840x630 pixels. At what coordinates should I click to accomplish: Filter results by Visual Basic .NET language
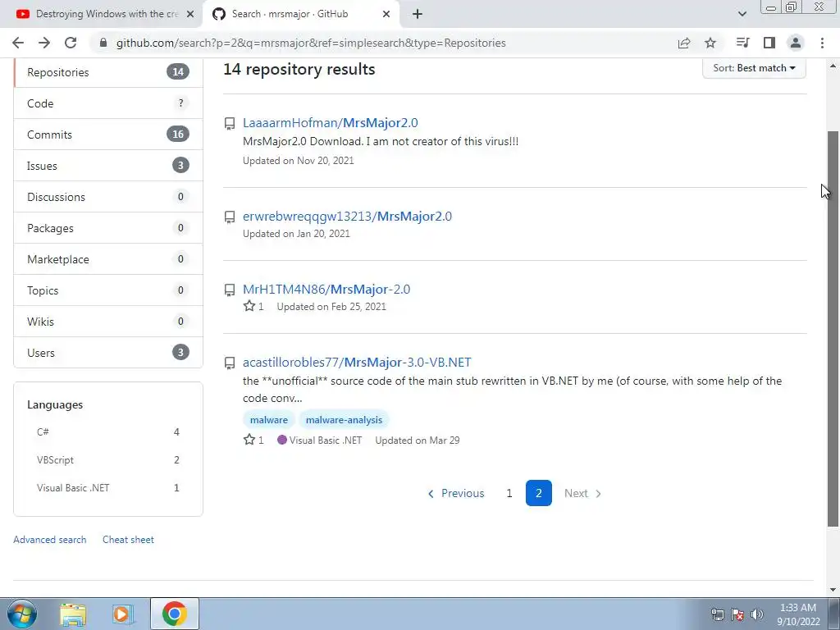tap(108, 487)
